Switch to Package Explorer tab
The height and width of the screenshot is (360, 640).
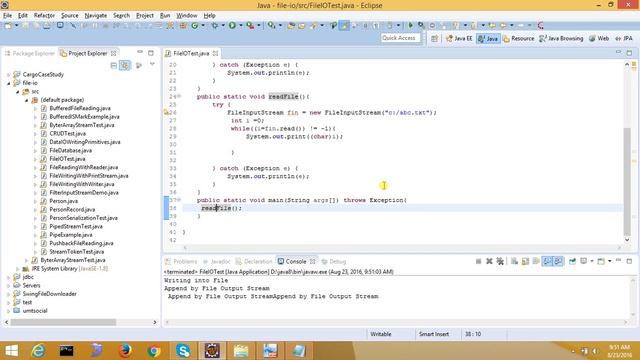29,53
